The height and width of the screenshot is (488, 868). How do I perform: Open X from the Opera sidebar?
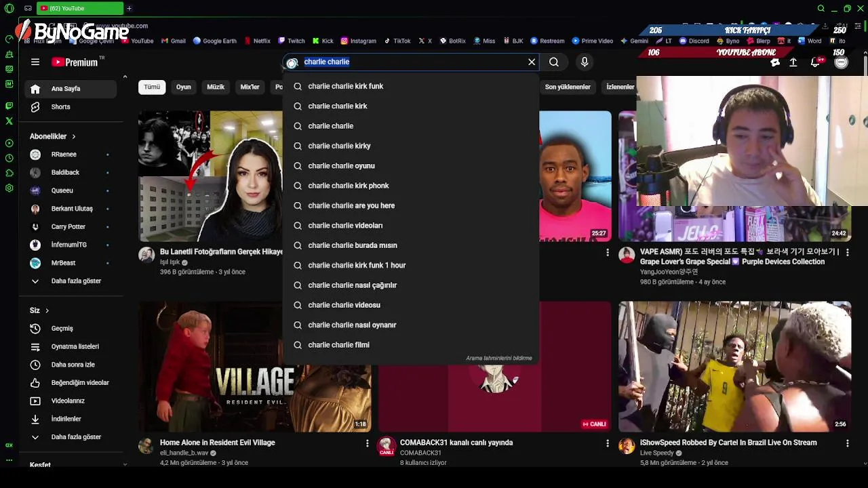click(x=9, y=121)
